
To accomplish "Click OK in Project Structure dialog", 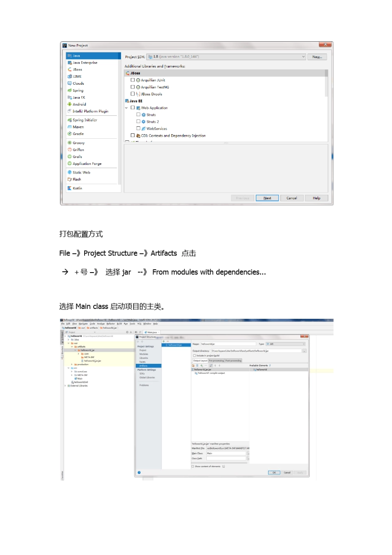I will pyautogui.click(x=274, y=472).
